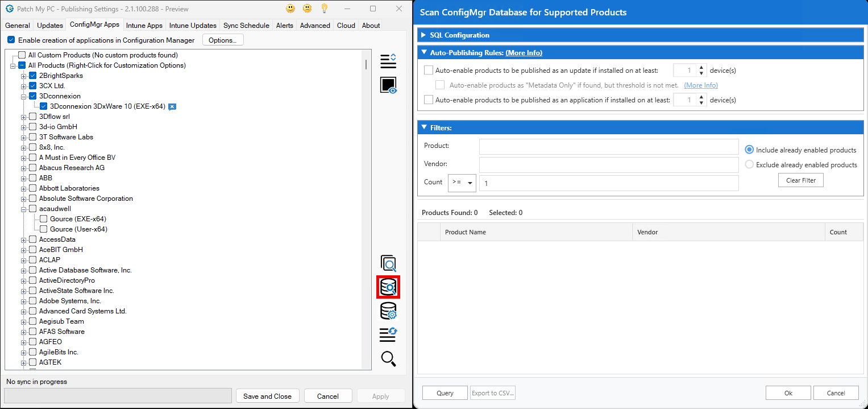The height and width of the screenshot is (409, 868).
Task: Click the list refresh icon
Action: pos(388,335)
